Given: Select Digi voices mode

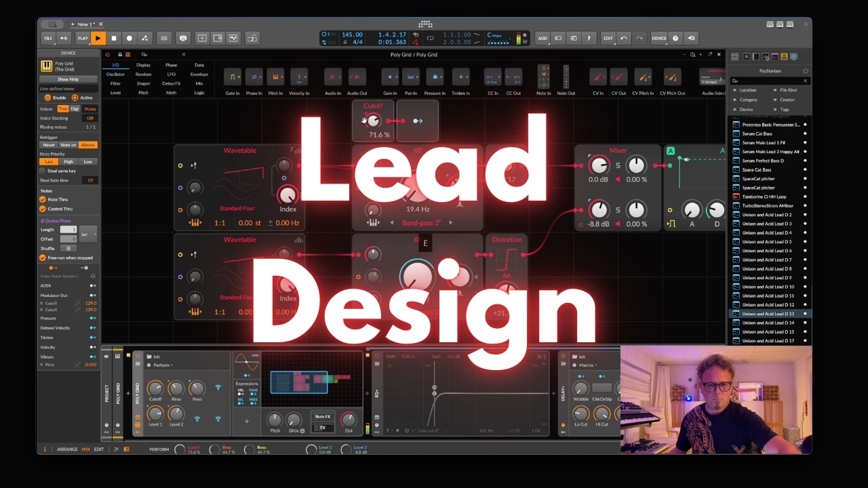Looking at the screenshot, I should point(75,108).
